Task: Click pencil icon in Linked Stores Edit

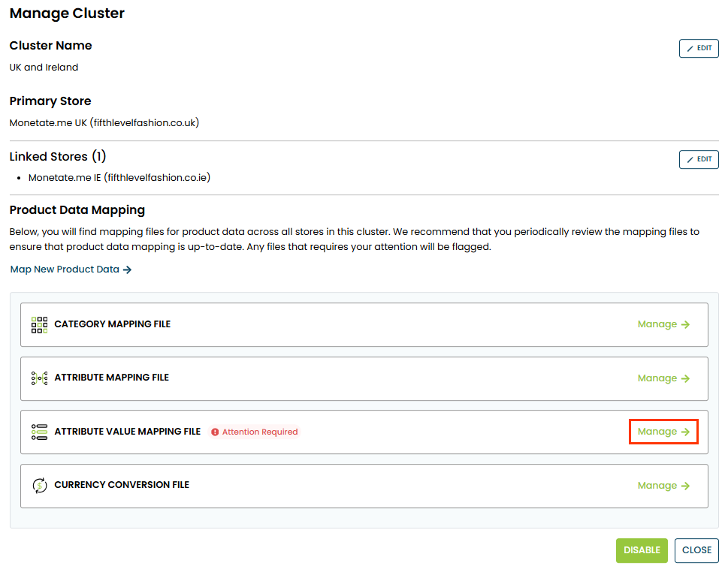Action: point(690,160)
